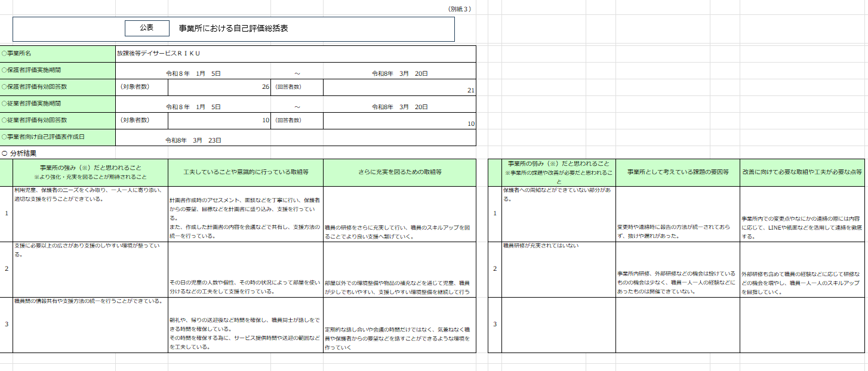Select 令和8年 3月 20日 in 保護者評価実施期間 row
The width and height of the screenshot is (868, 371).
pyautogui.click(x=400, y=73)
